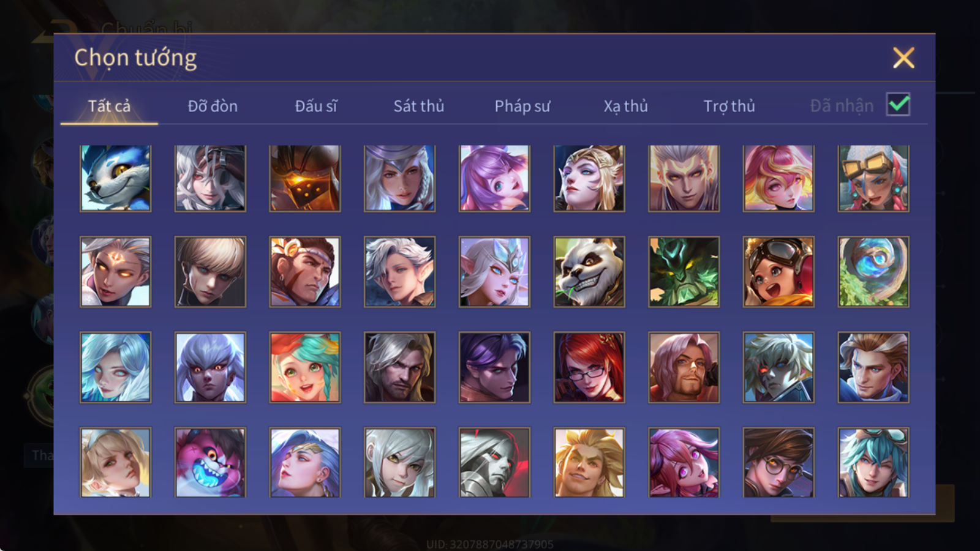The height and width of the screenshot is (551, 980).
Task: Select the Tất cả tab
Action: tap(109, 106)
